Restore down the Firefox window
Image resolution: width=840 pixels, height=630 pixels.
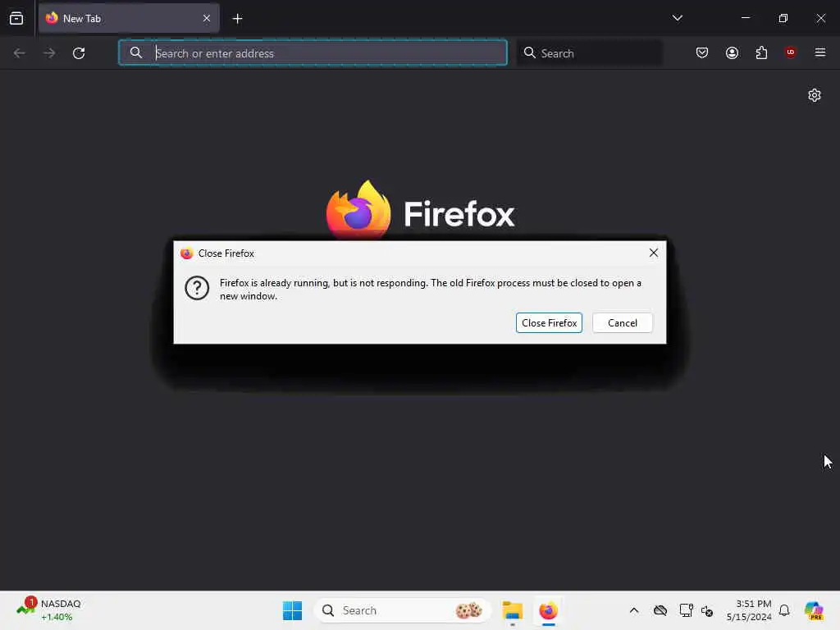coord(783,18)
